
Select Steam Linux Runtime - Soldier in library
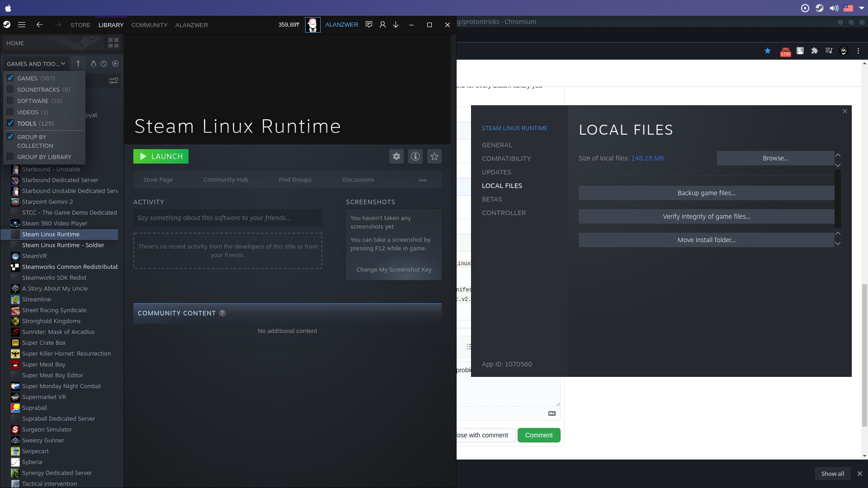(62, 245)
